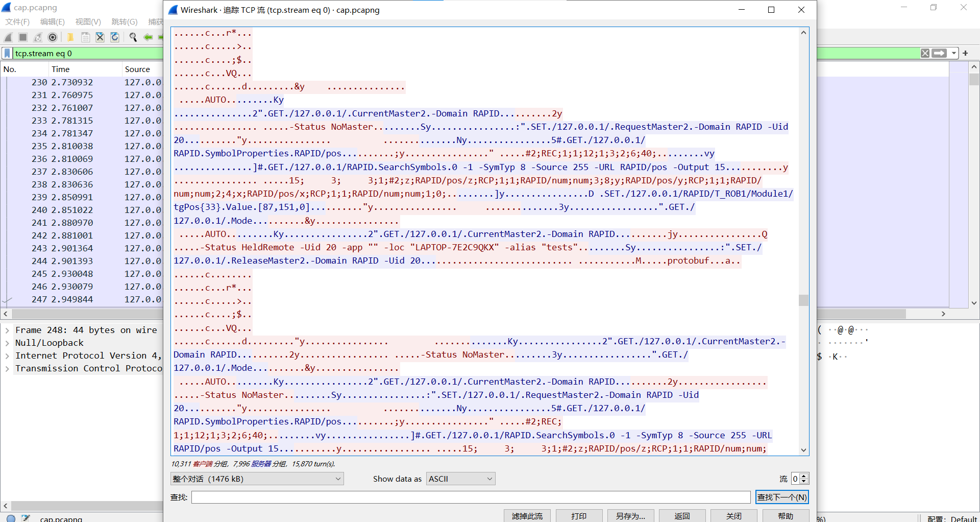Click the find packet magnifier icon
Viewport: 980px width, 522px height.
tap(133, 37)
